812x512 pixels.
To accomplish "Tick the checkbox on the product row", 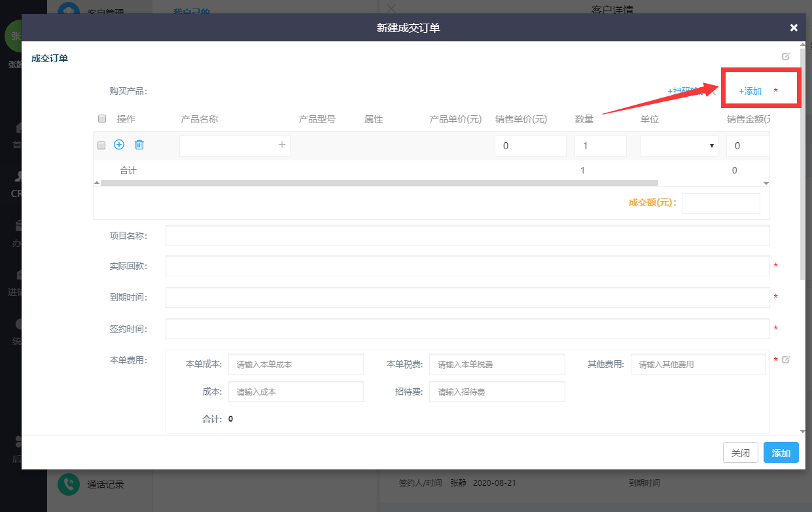I will point(101,145).
